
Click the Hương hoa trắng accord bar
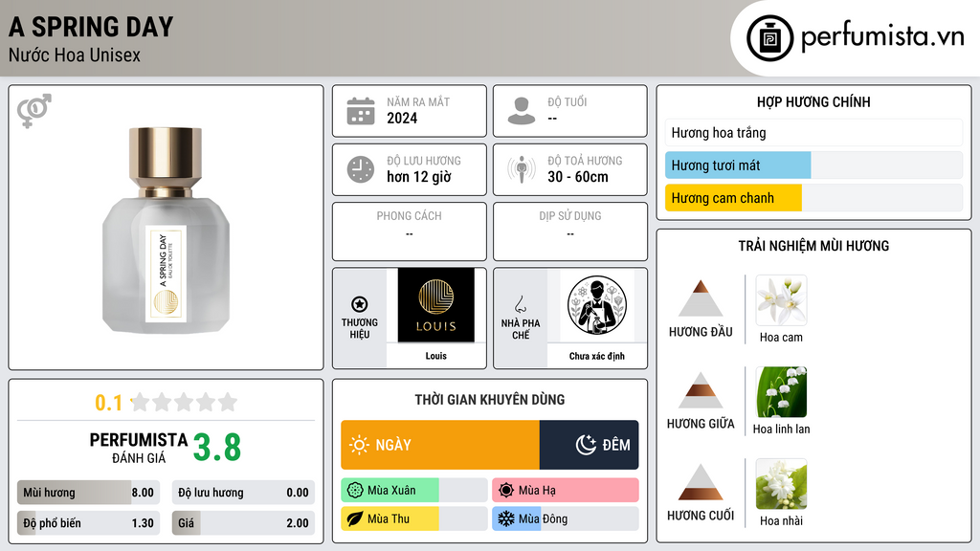pos(813,132)
